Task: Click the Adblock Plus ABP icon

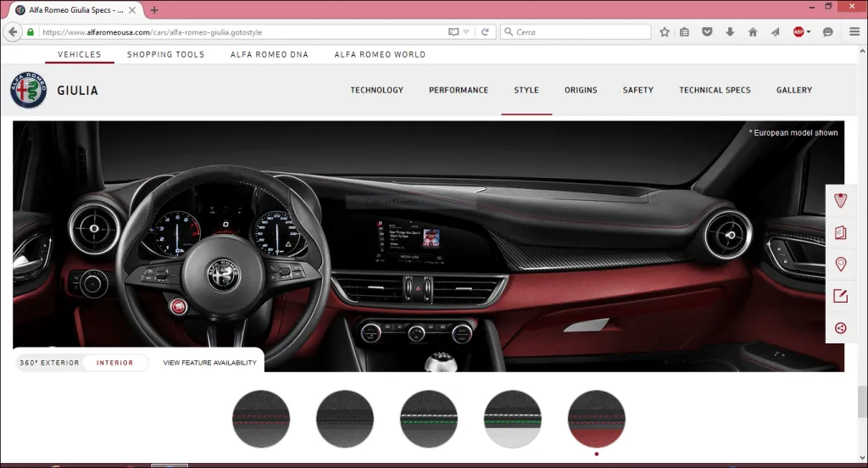Action: tap(798, 32)
